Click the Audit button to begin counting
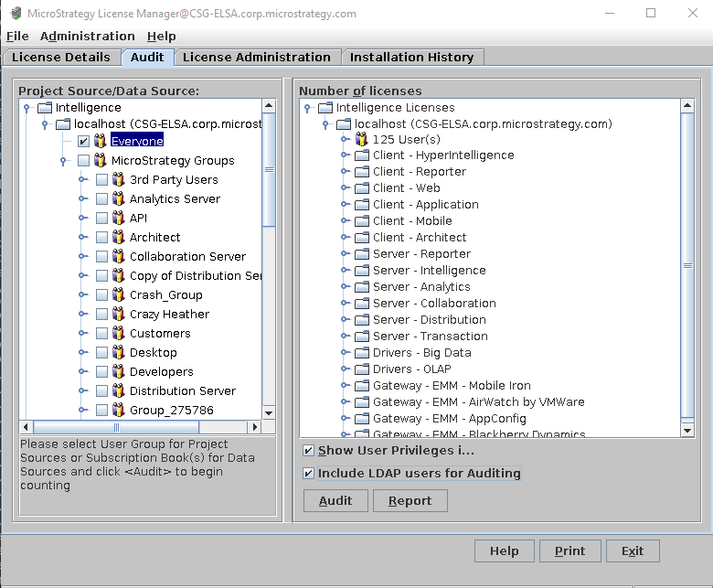The width and height of the screenshot is (713, 588). [335, 501]
